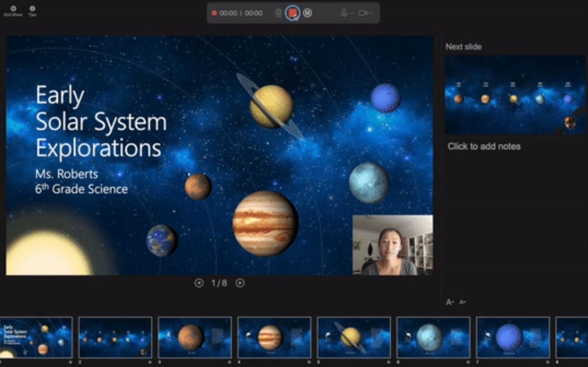Click the presenter webcam video overlay
588x367 pixels.
[392, 244]
